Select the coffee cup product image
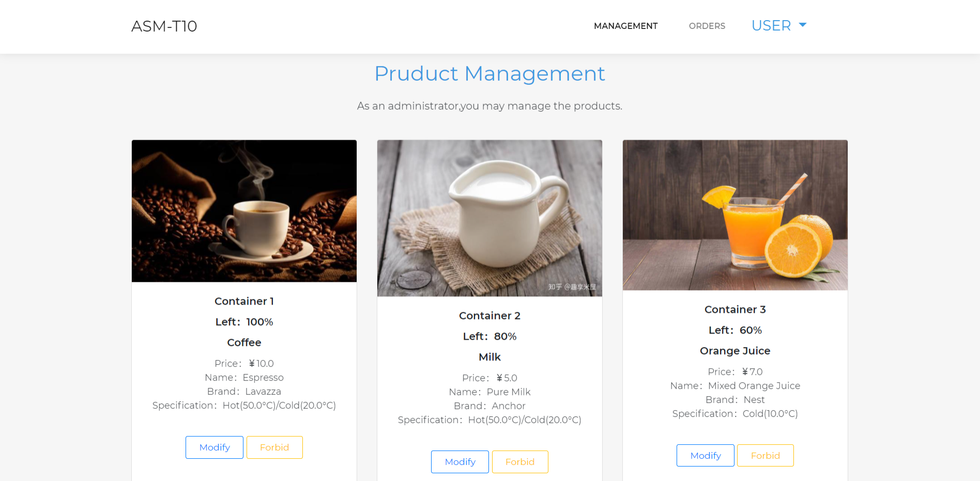This screenshot has height=481, width=980. 244,211
